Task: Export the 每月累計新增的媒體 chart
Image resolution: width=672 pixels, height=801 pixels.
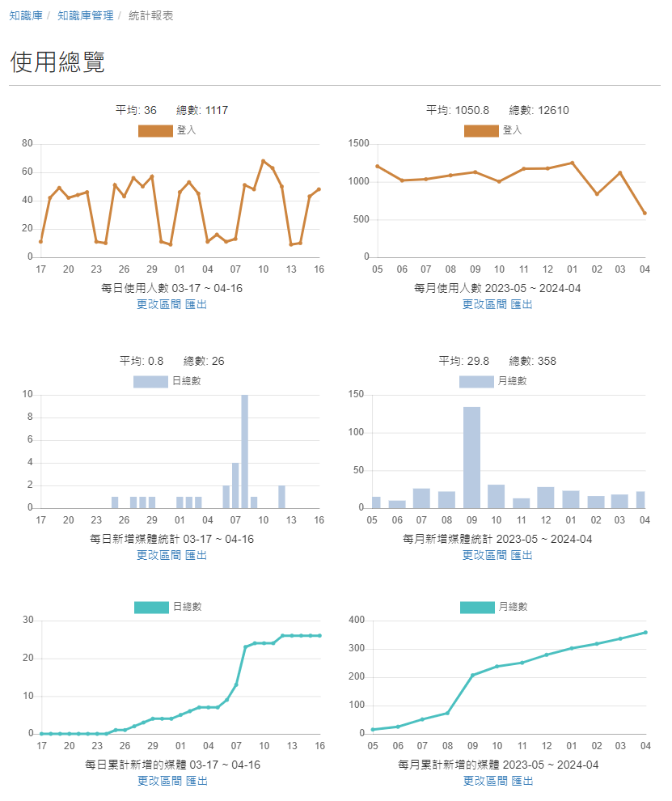Action: pos(523,781)
